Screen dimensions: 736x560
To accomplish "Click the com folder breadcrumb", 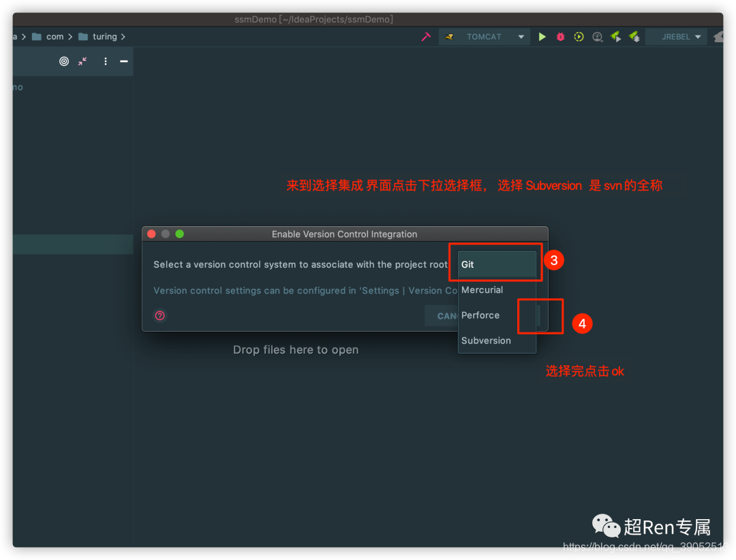I will pyautogui.click(x=48, y=37).
